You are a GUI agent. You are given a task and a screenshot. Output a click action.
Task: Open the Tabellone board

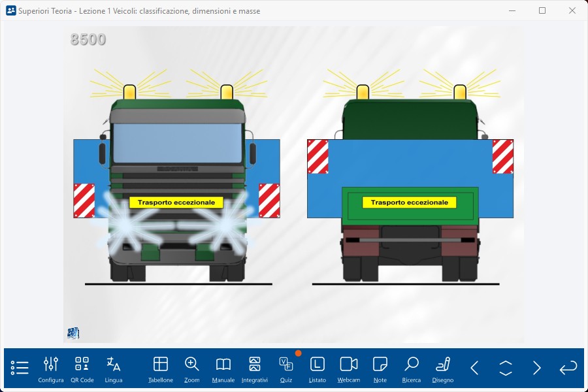tap(161, 369)
